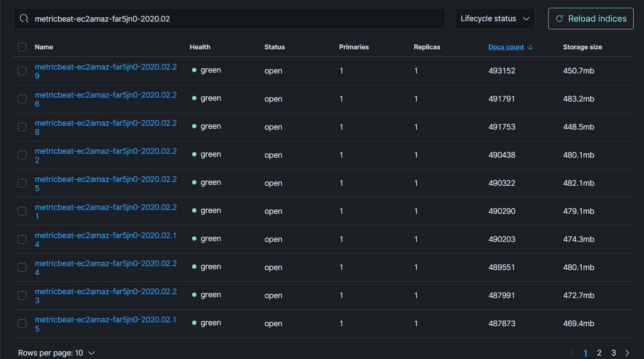The width and height of the screenshot is (644, 359).
Task: Click the docs count value 493152
Action: coord(502,71)
